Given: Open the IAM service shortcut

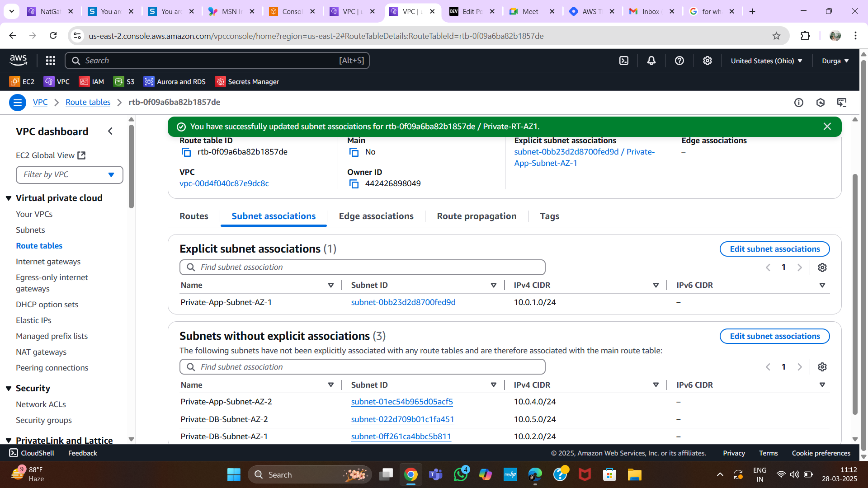Looking at the screenshot, I should [x=91, y=82].
